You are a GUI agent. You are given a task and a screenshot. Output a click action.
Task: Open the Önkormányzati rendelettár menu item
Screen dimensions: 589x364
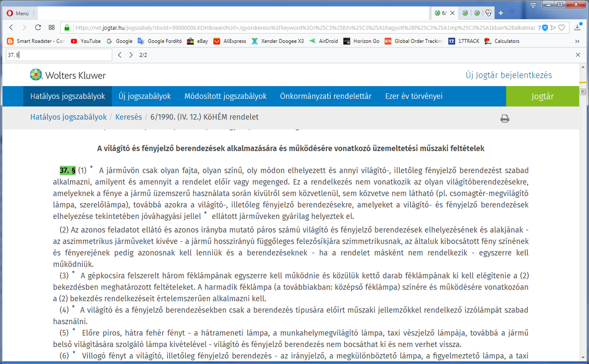click(326, 97)
